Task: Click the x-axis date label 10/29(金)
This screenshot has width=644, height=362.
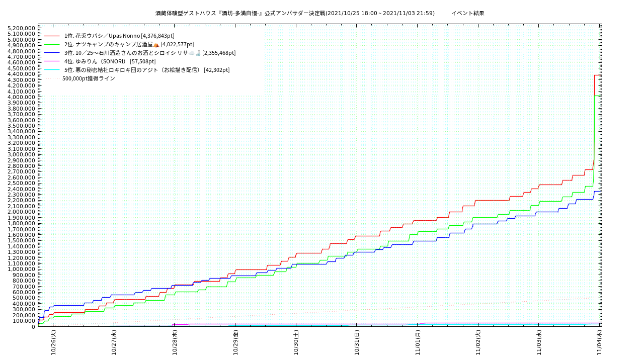Action: point(235,342)
